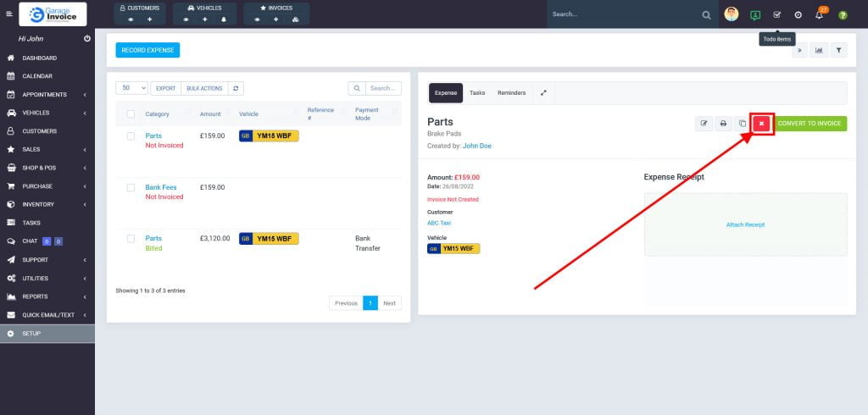Screen dimensions: 868x415
Task: Open Todo items checkbox icon
Action: click(777, 15)
